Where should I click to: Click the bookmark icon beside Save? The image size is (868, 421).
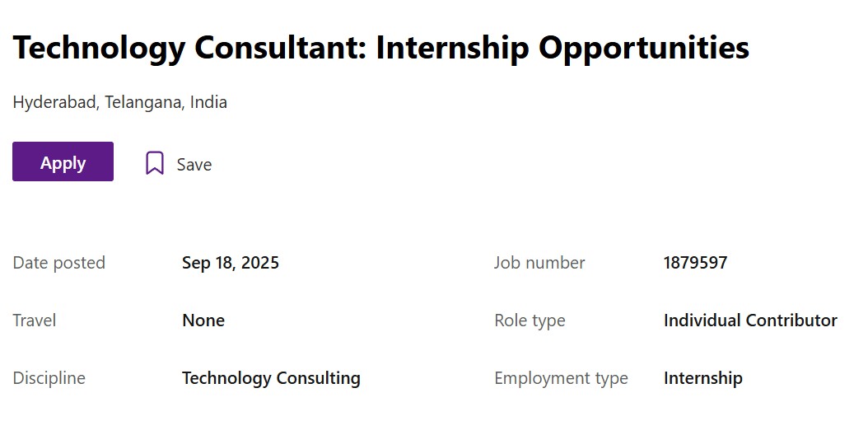click(154, 163)
